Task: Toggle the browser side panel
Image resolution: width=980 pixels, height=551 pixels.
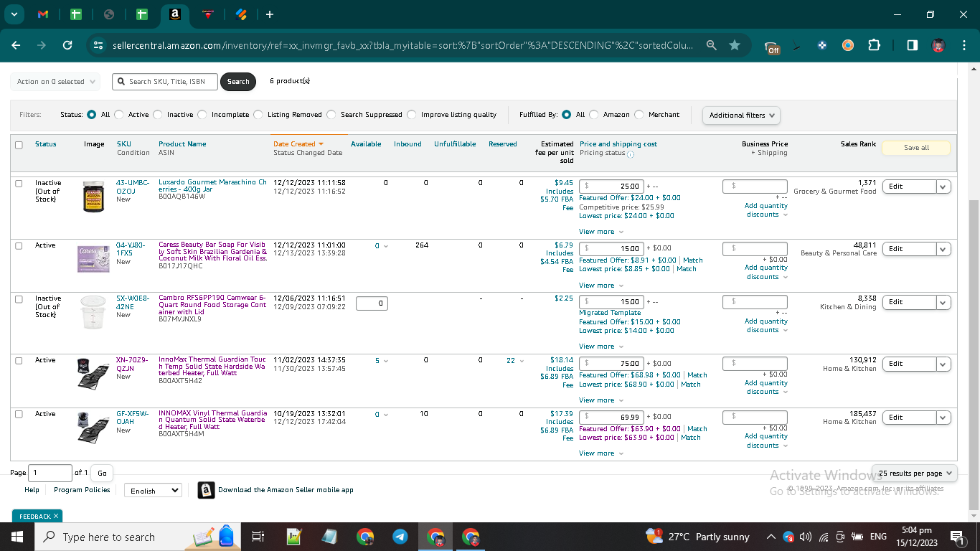Action: pos(912,45)
